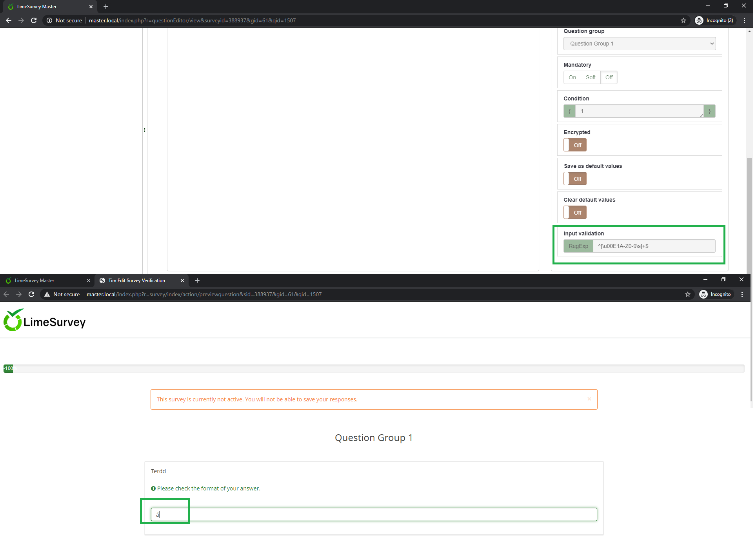The height and width of the screenshot is (543, 756).
Task: Click the Input validation RegExp field
Action: click(x=654, y=246)
